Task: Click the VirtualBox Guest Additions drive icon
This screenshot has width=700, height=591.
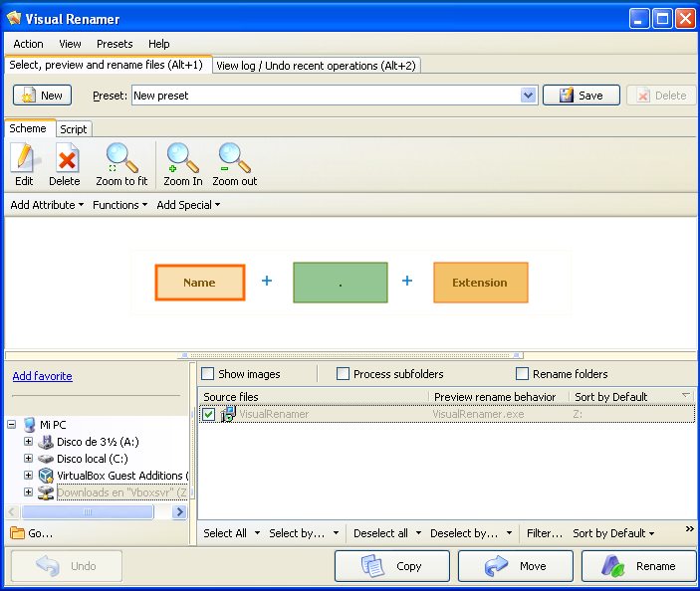Action: pos(46,476)
